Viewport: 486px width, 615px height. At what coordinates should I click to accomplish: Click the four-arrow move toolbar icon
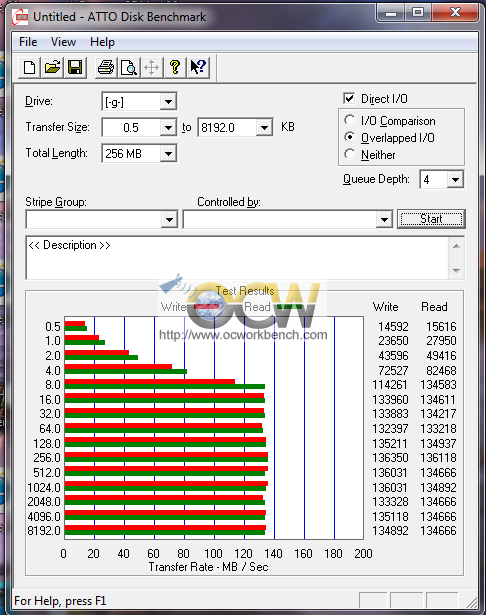point(151,67)
